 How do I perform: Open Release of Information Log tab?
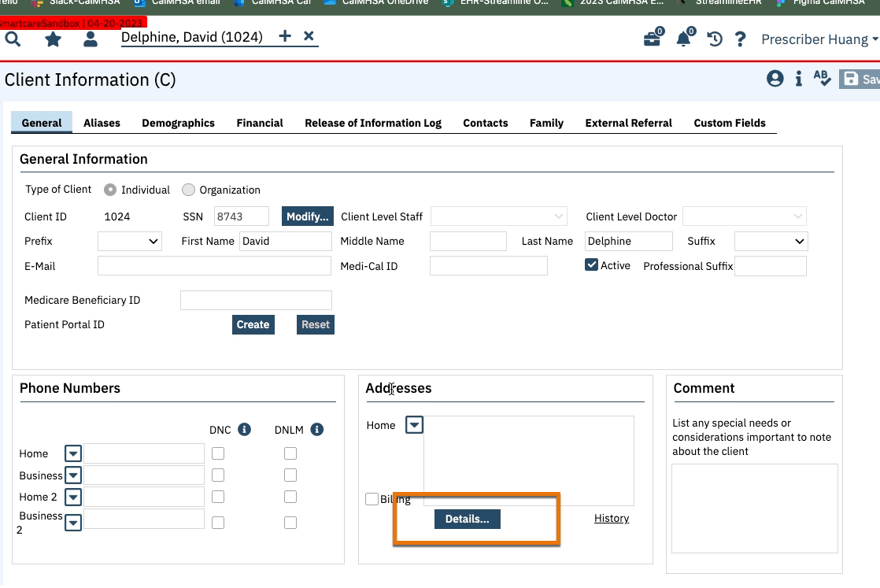372,123
